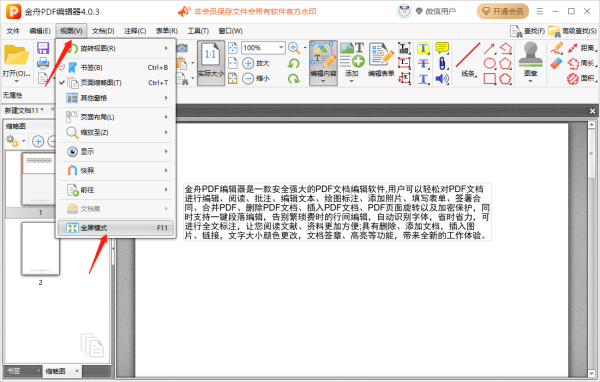Select page 1 thumbnail
600x382 pixels.
tap(39, 179)
